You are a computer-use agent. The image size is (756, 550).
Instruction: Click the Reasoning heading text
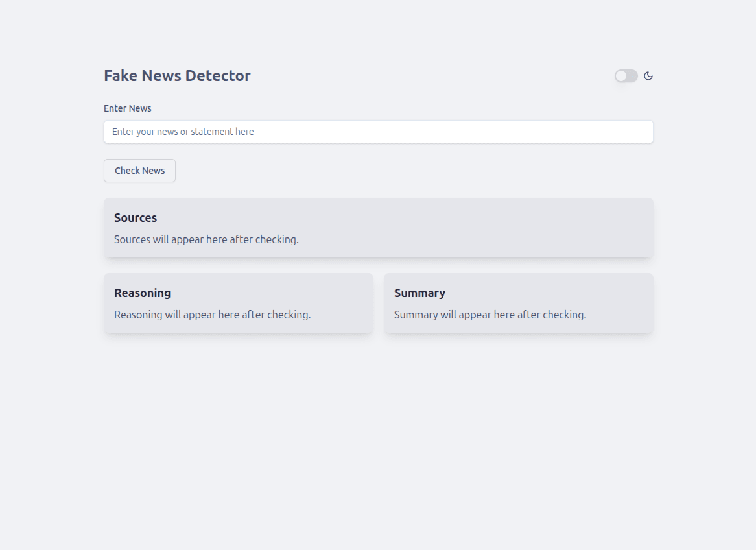142,293
